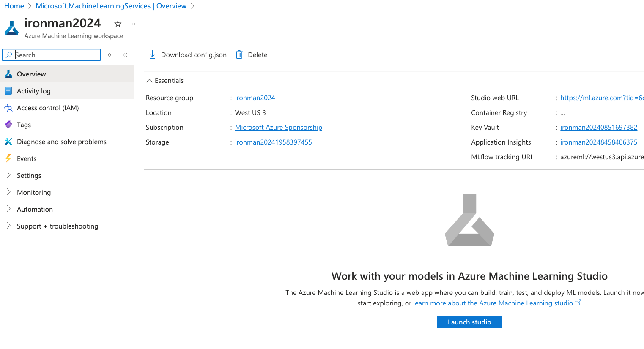The width and height of the screenshot is (644, 349).
Task: Click the Studio web URL label
Action: click(495, 98)
